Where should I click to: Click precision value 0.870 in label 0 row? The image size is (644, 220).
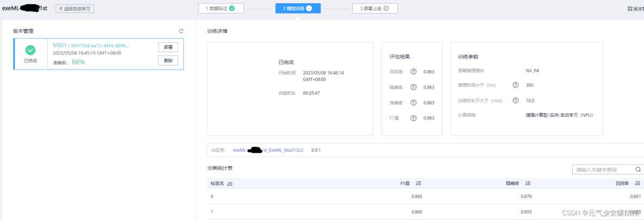tap(526, 197)
